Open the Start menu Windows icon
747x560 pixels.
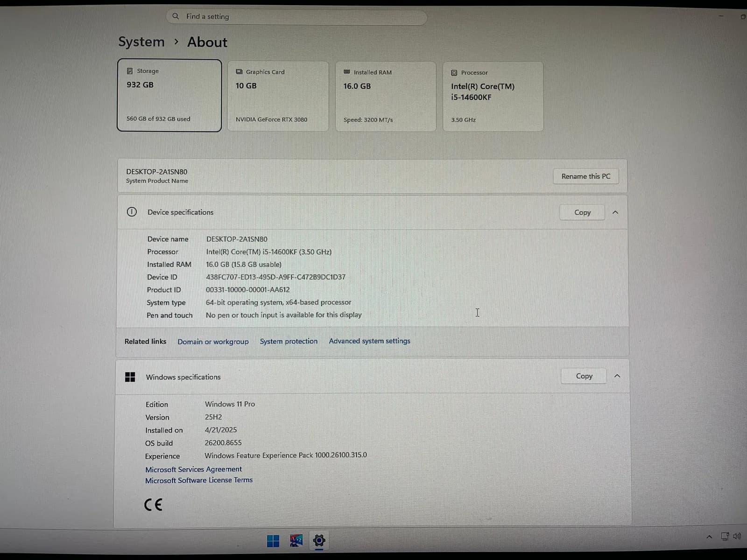tap(273, 541)
